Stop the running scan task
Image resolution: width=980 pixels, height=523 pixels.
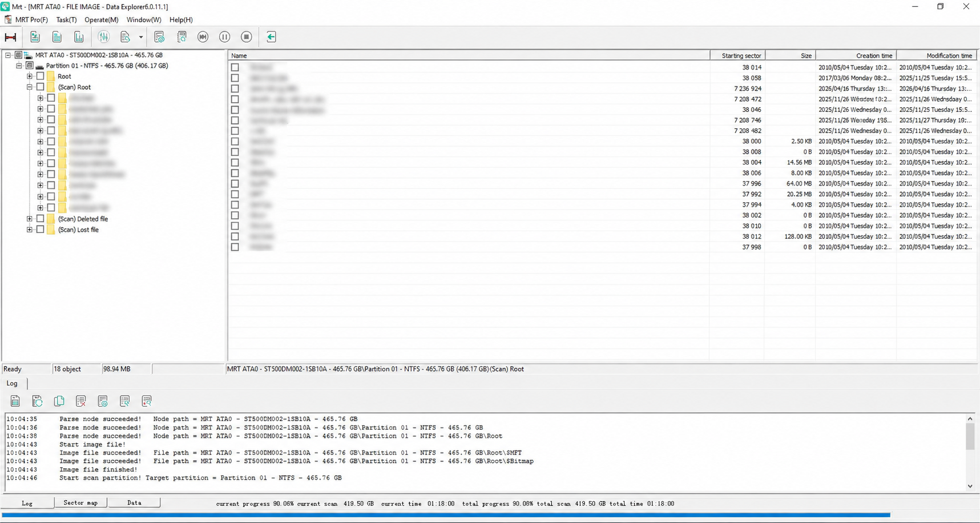click(247, 37)
